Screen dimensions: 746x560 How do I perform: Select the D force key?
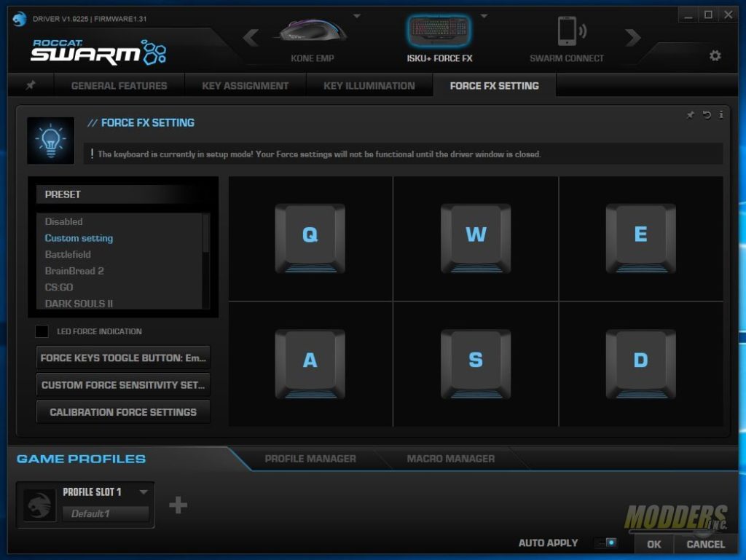coord(641,363)
